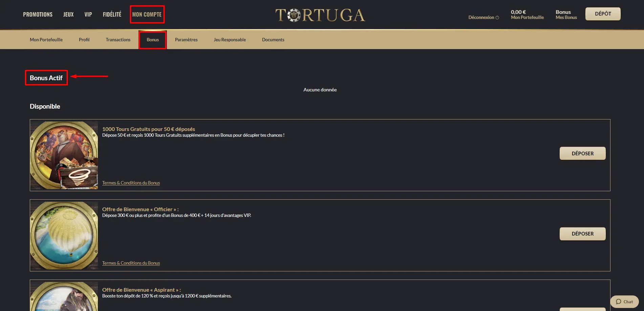644x311 pixels.
Task: Click Déposer for the Officier offer
Action: [582, 234]
